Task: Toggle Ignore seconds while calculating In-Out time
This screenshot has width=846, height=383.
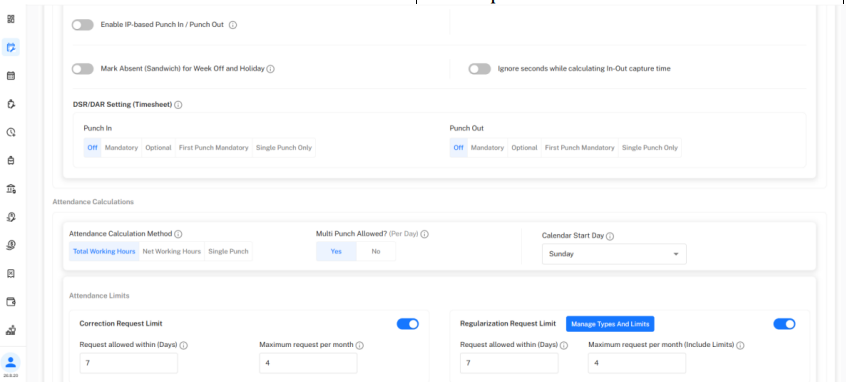Action: [480, 69]
